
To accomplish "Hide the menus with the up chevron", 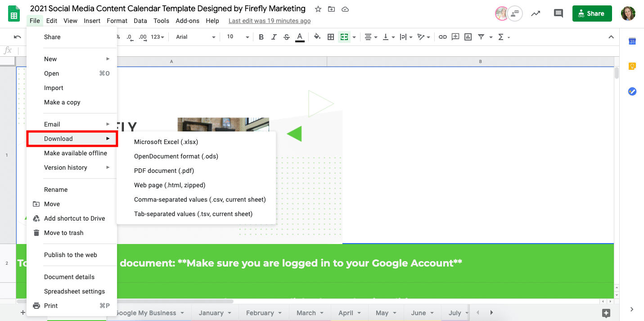I will [x=611, y=37].
